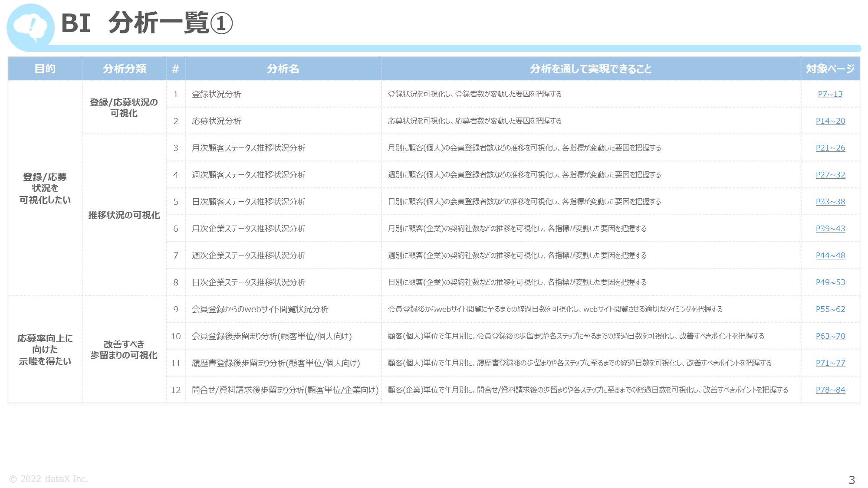This screenshot has width=868, height=488.
Task: Click the P39~43 page link
Action: 830,229
